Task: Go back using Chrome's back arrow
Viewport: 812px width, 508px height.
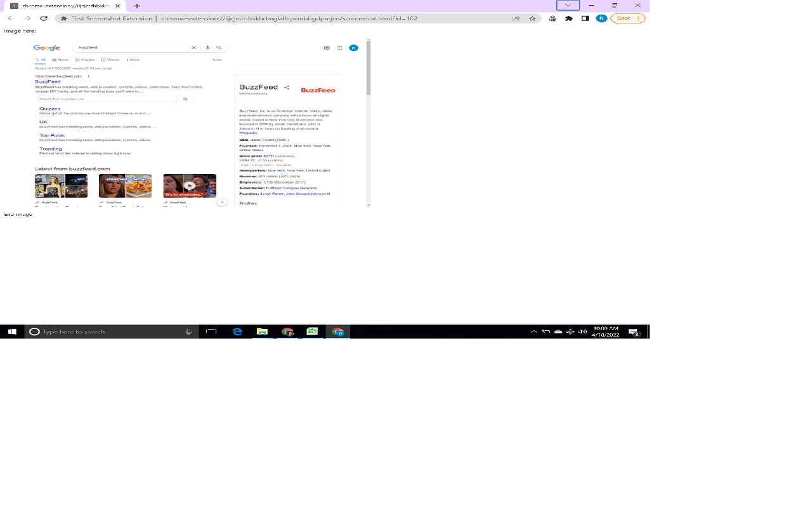Action: pos(11,18)
